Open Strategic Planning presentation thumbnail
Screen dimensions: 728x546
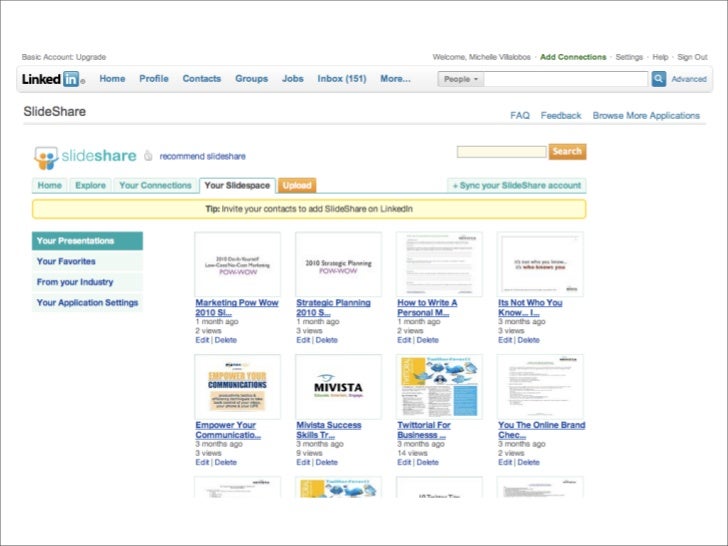click(338, 264)
